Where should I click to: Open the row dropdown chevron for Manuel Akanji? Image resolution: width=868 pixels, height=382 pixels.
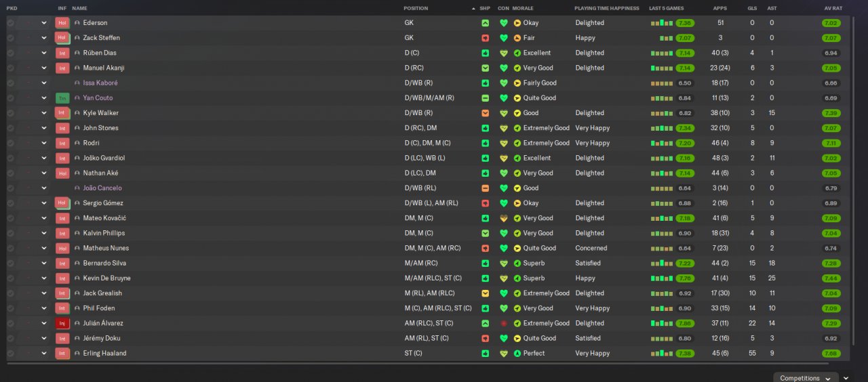click(44, 68)
